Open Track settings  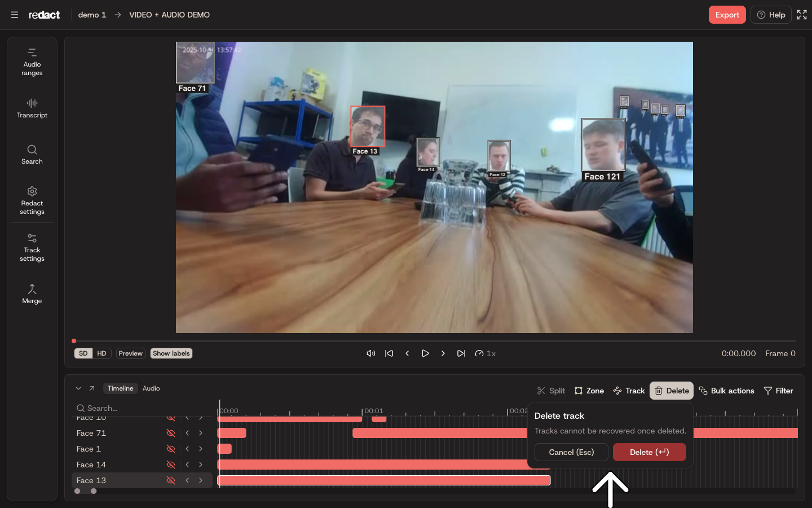pos(32,247)
